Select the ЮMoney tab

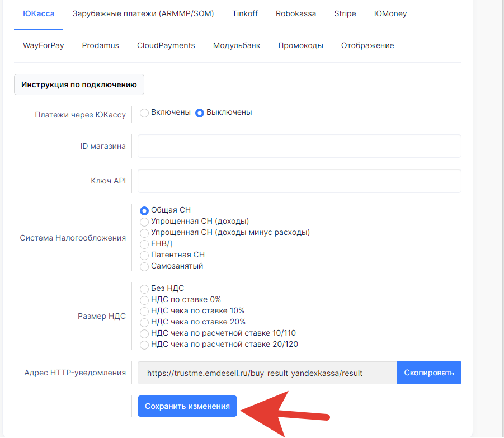tap(390, 13)
